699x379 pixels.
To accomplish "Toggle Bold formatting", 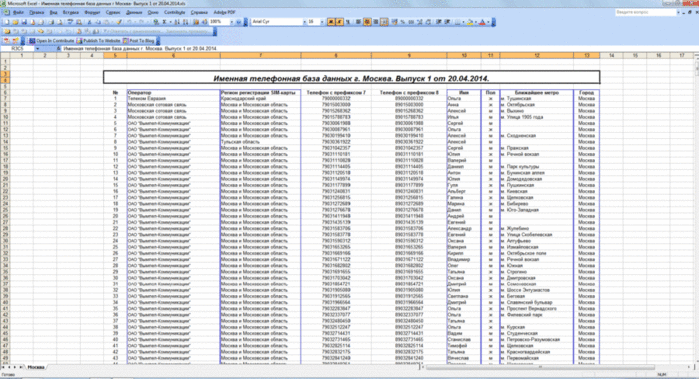I will [331, 22].
